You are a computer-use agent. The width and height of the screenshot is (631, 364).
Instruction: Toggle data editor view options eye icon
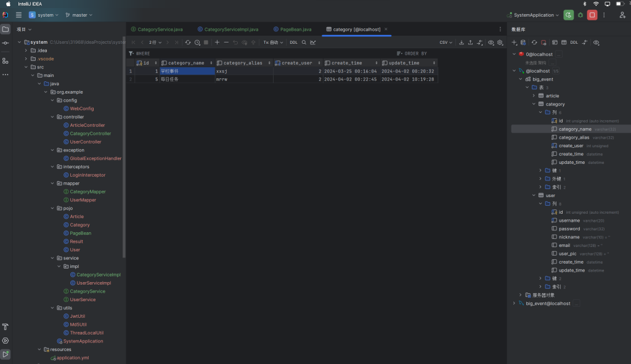(491, 42)
